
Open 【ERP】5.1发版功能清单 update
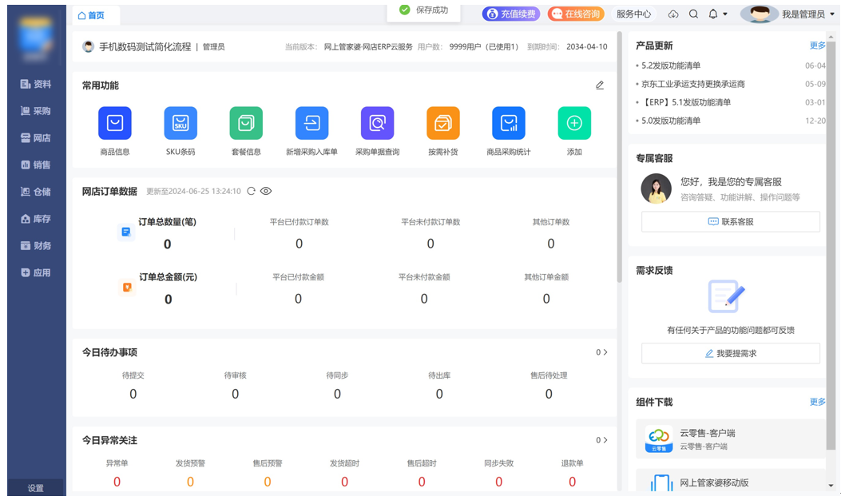pos(686,102)
